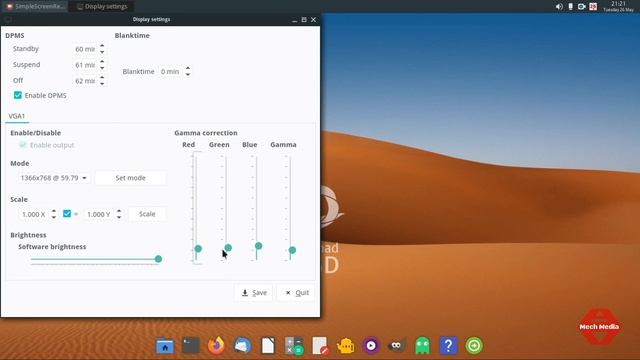The image size is (640, 360).
Task: Select the Display settings taskbar entry
Action: click(102, 7)
